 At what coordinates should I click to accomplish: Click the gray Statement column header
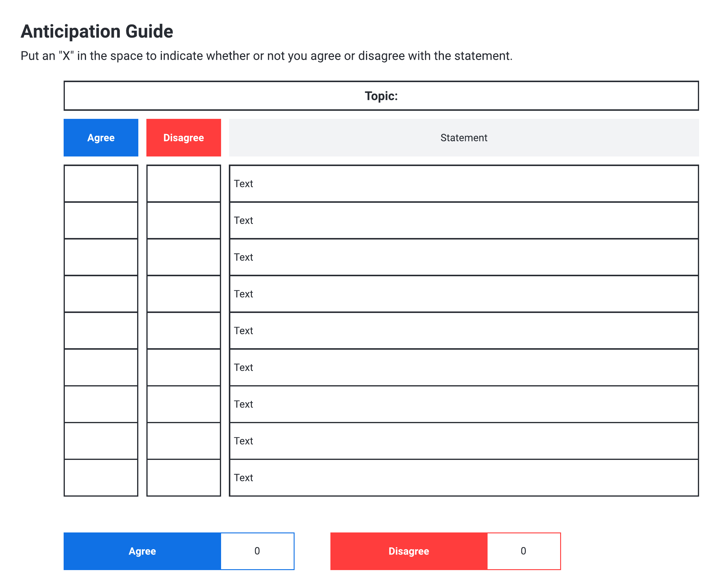464,137
